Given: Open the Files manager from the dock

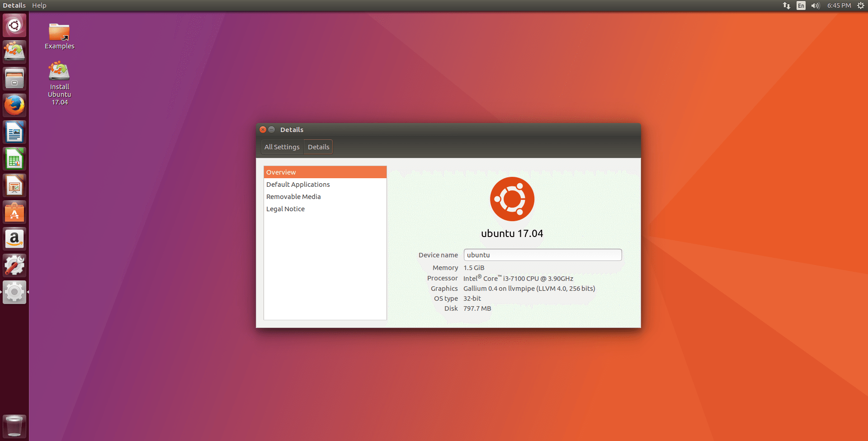Looking at the screenshot, I should (x=14, y=79).
